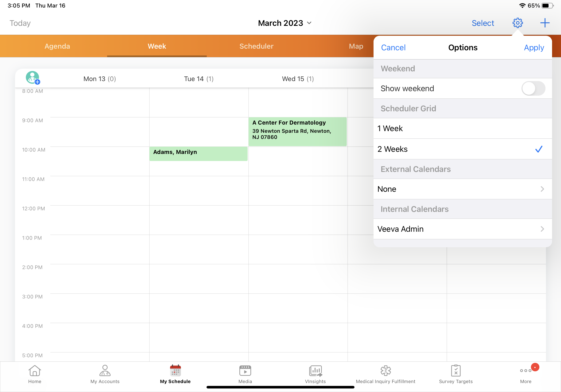Switch to the Agenda tab

[57, 46]
